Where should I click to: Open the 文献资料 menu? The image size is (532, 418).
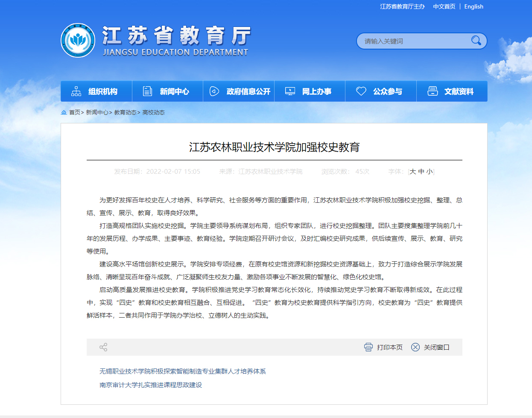pyautogui.click(x=452, y=91)
